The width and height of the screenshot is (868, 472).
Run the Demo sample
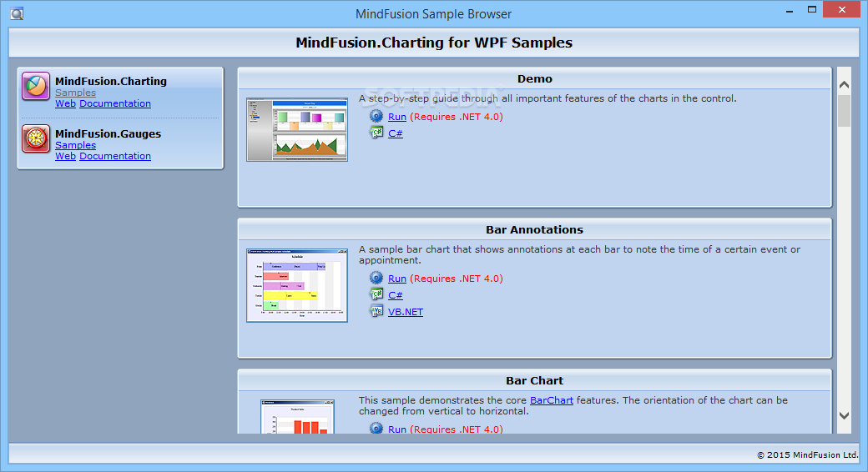[x=397, y=117]
